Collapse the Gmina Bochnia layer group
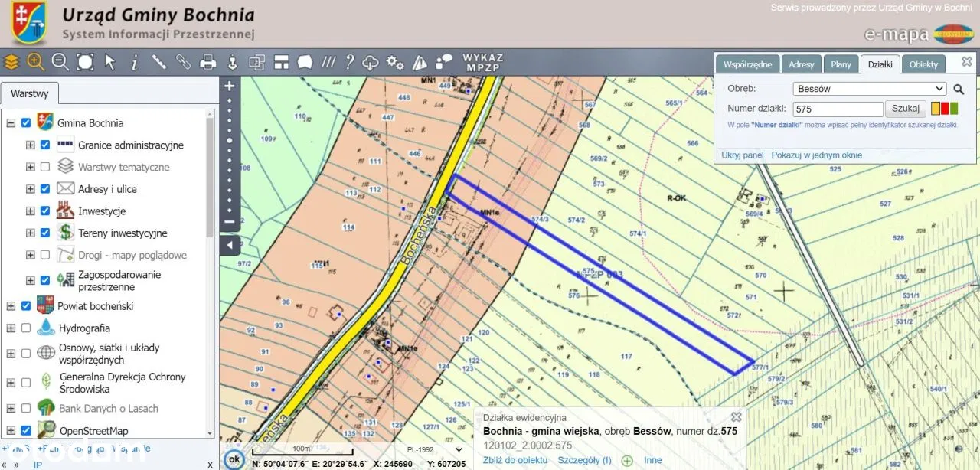 point(11,123)
